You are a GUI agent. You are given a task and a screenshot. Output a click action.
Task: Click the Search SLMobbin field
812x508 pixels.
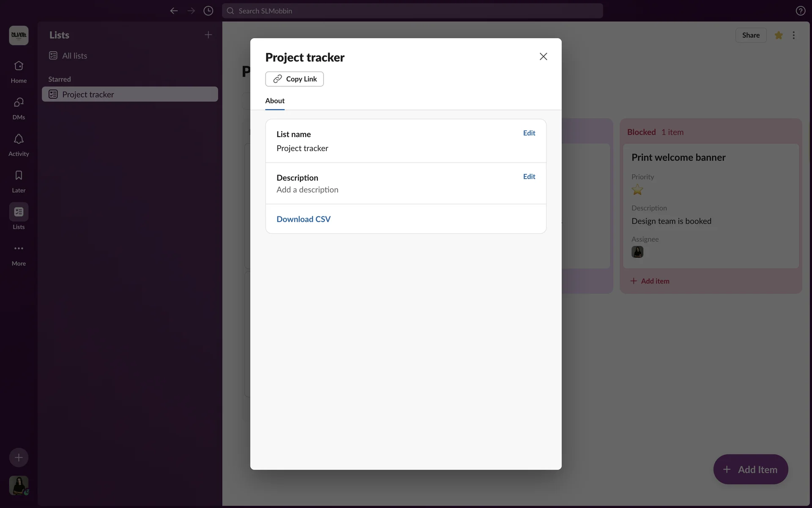point(412,11)
